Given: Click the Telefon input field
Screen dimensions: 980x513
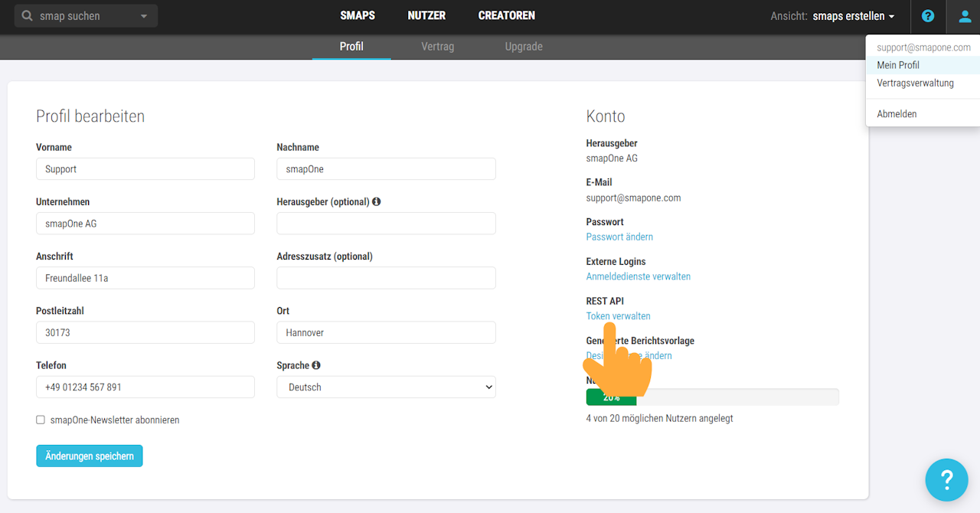Looking at the screenshot, I should 145,387.
